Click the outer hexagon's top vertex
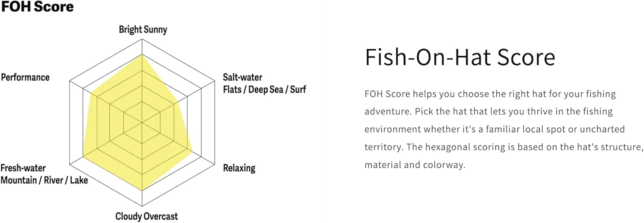The width and height of the screenshot is (644, 223). pyautogui.click(x=142, y=39)
